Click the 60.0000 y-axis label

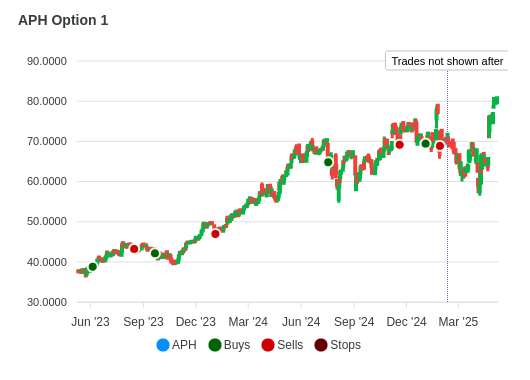(47, 182)
